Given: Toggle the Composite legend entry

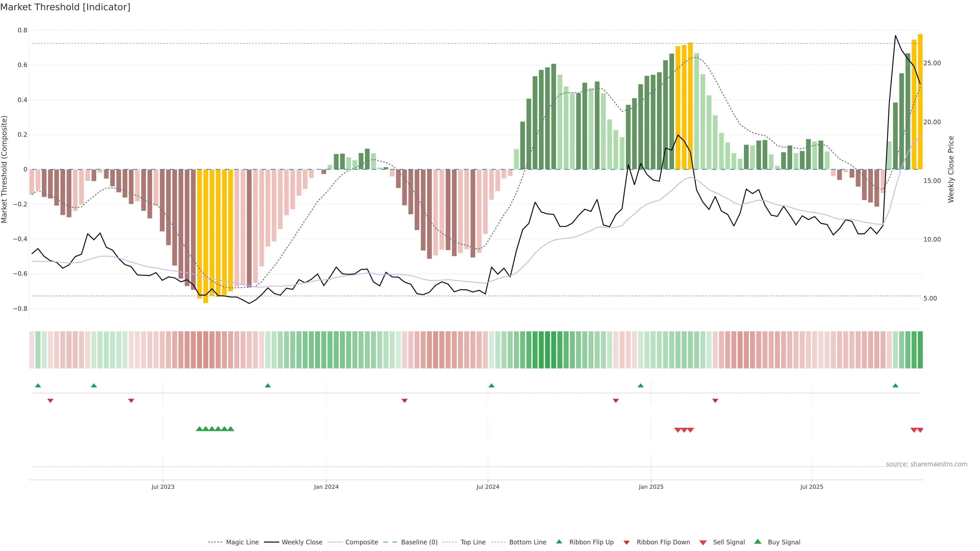Looking at the screenshot, I should point(361,542).
